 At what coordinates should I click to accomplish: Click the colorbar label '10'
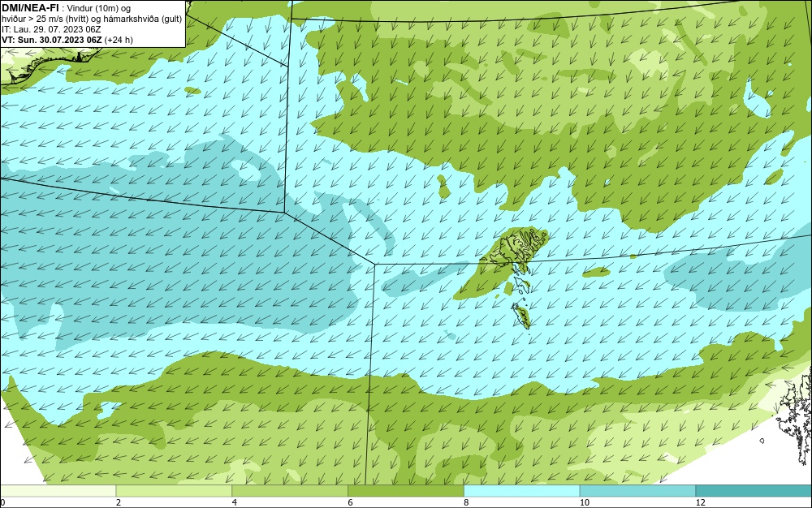pos(584,502)
